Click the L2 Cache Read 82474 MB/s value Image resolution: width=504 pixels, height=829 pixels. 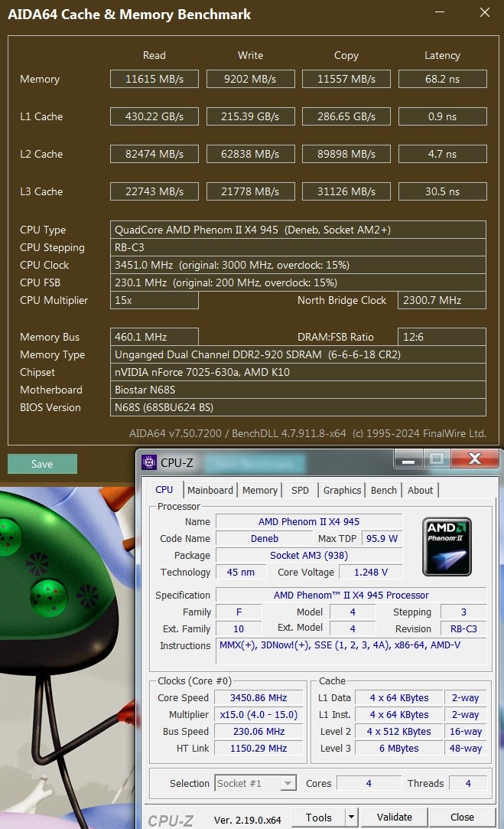(154, 154)
